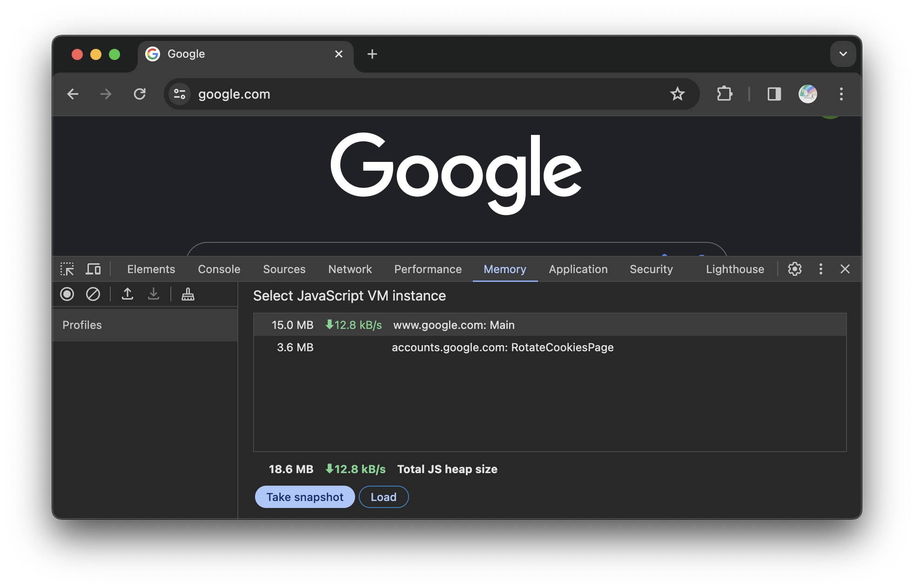
Task: Switch to the Network tab
Action: tap(350, 269)
